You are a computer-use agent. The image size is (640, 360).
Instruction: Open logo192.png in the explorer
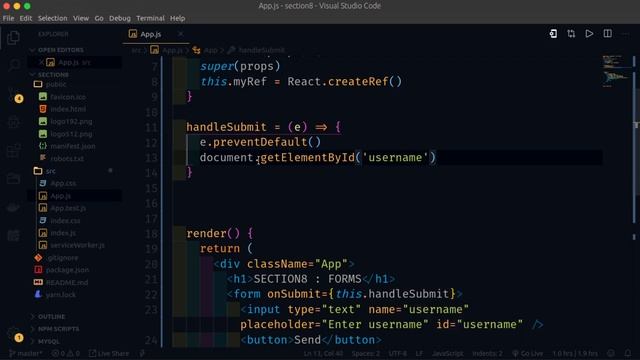coord(66,121)
